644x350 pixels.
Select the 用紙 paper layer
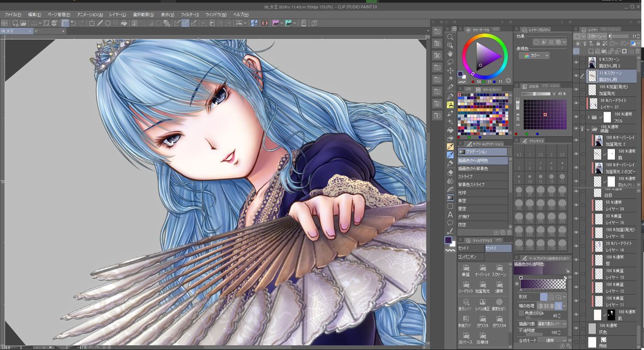click(x=607, y=341)
